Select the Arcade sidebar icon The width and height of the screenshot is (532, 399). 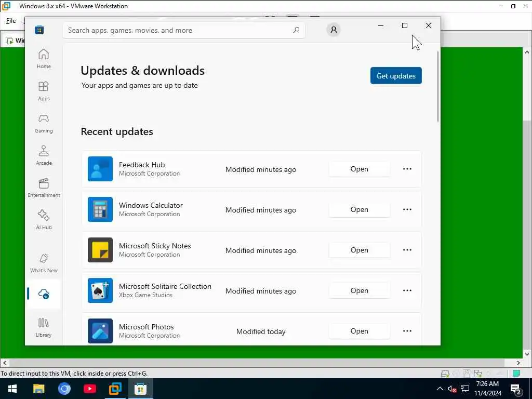click(44, 156)
